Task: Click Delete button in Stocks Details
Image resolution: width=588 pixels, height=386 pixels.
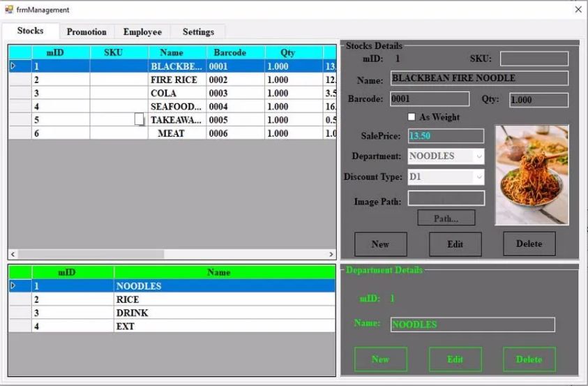Action: [x=528, y=244]
